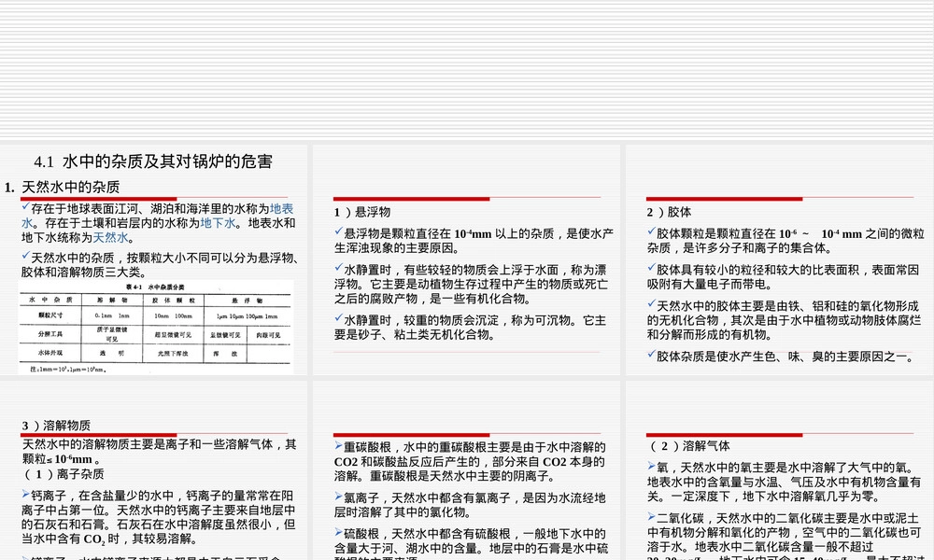Select table cell 分辨工具

[50, 334]
